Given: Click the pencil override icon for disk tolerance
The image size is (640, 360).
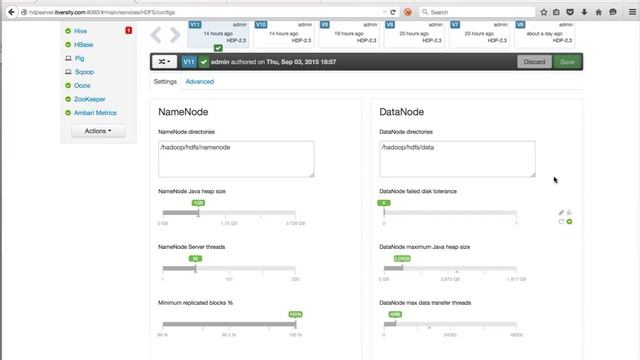Looking at the screenshot, I should point(561,213).
